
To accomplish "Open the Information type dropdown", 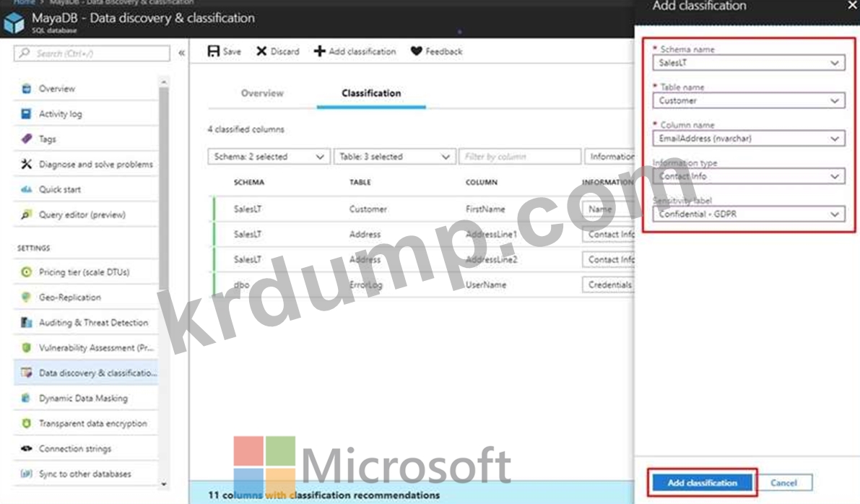I will tap(749, 177).
